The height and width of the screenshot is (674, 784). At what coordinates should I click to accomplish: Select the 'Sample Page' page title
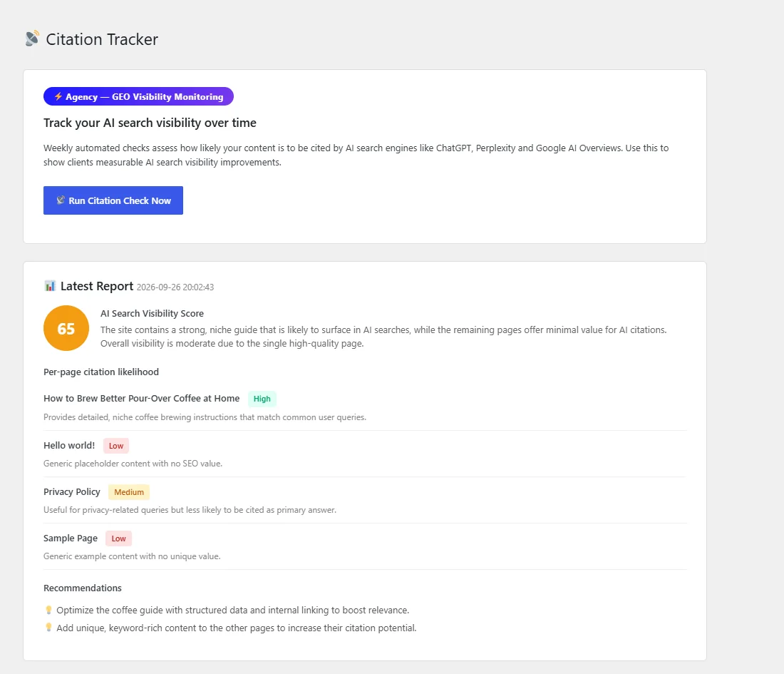coord(71,538)
